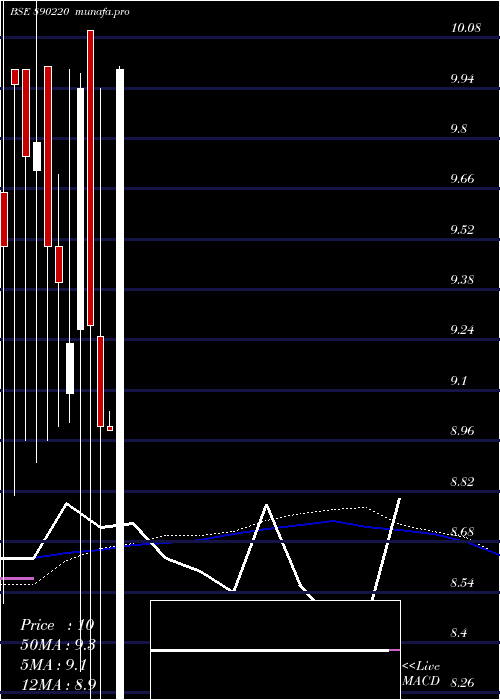The height and width of the screenshot is (700, 500).
Task: Click the '12MA : 8.9' readout
Action: pos(58,685)
